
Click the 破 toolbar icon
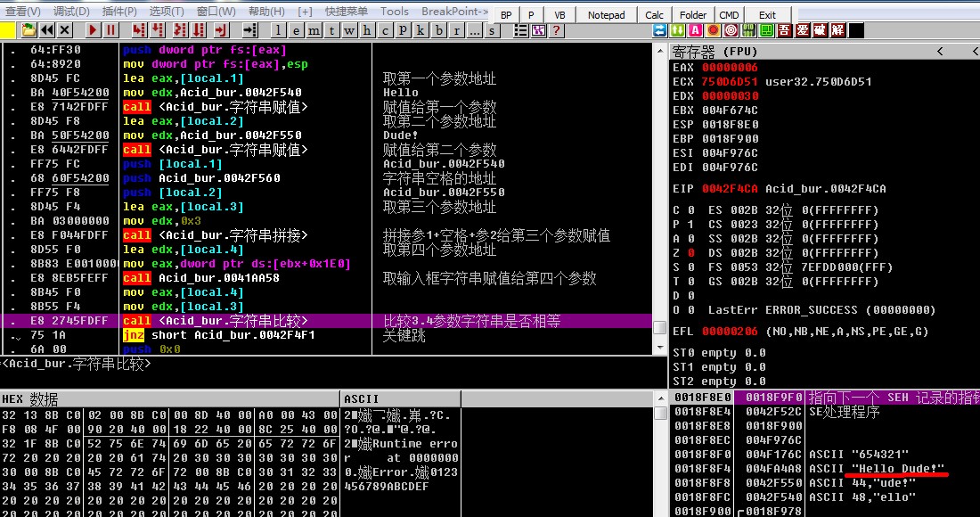click(x=820, y=30)
